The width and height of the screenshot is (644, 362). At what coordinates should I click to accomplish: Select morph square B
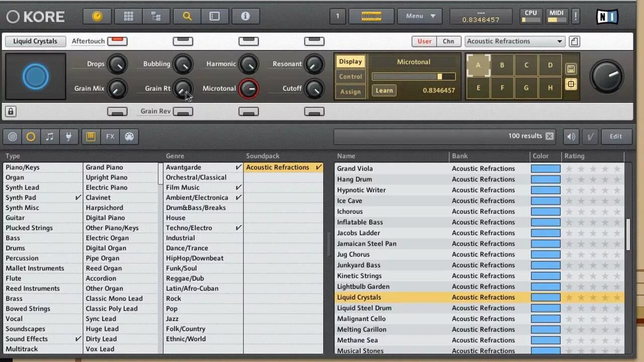502,65
